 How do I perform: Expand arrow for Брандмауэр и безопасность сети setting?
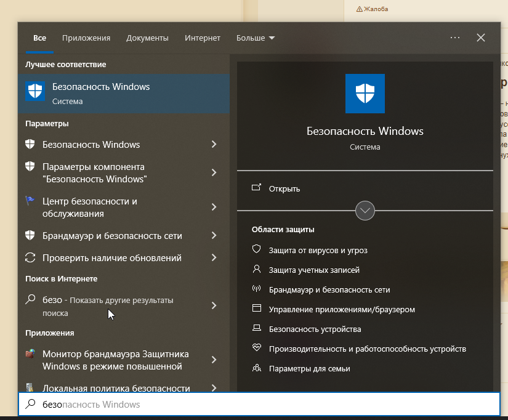click(214, 235)
